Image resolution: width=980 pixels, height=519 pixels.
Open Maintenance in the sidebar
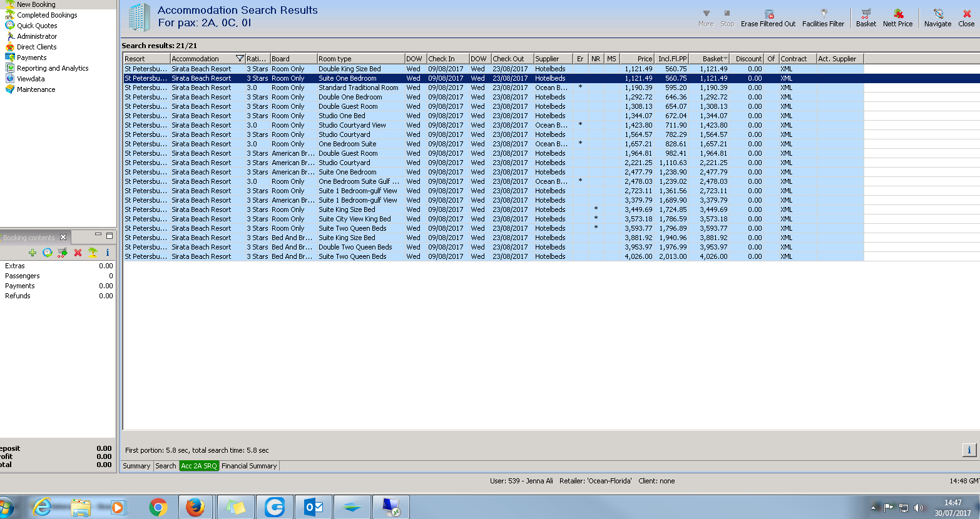[x=36, y=89]
